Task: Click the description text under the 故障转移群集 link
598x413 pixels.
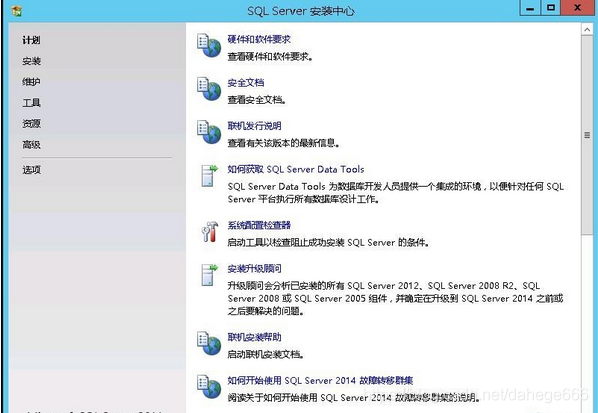Action: (354, 398)
